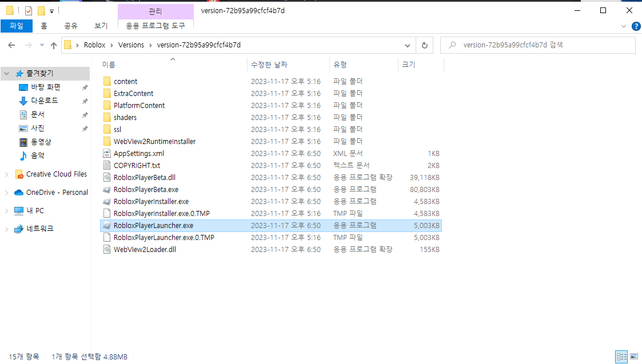Viewport: 642px width, 364px height.
Task: Expand the Creative Cloud Files node
Action: [x=6, y=174]
